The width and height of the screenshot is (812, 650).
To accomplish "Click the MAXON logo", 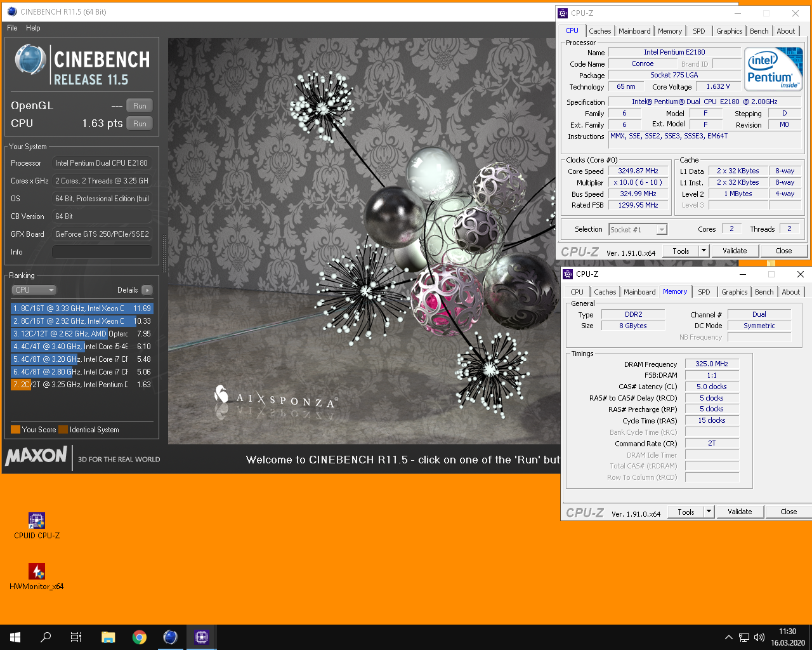I will pyautogui.click(x=36, y=456).
